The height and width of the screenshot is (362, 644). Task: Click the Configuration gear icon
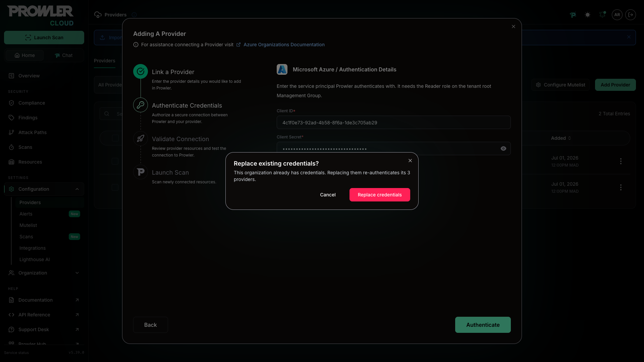point(11,189)
